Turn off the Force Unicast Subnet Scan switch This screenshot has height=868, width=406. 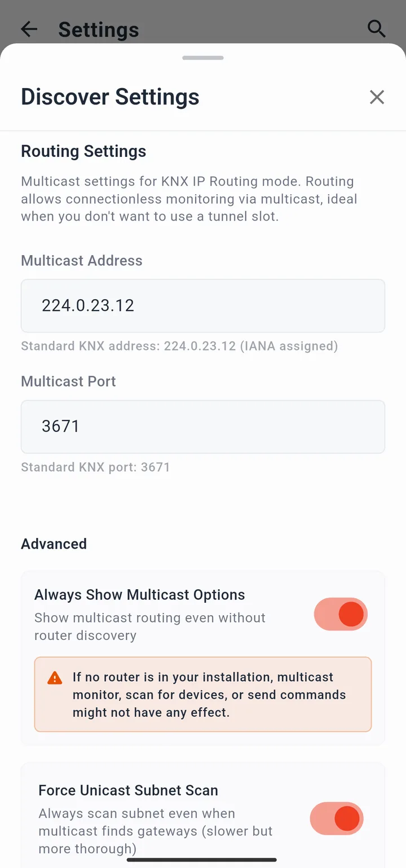337,818
